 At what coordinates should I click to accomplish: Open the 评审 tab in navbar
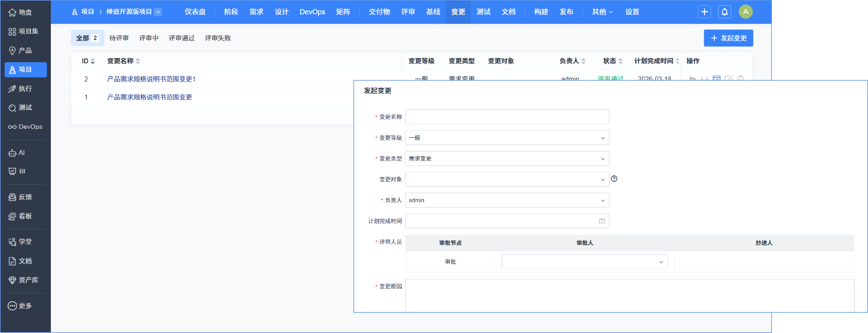(408, 12)
